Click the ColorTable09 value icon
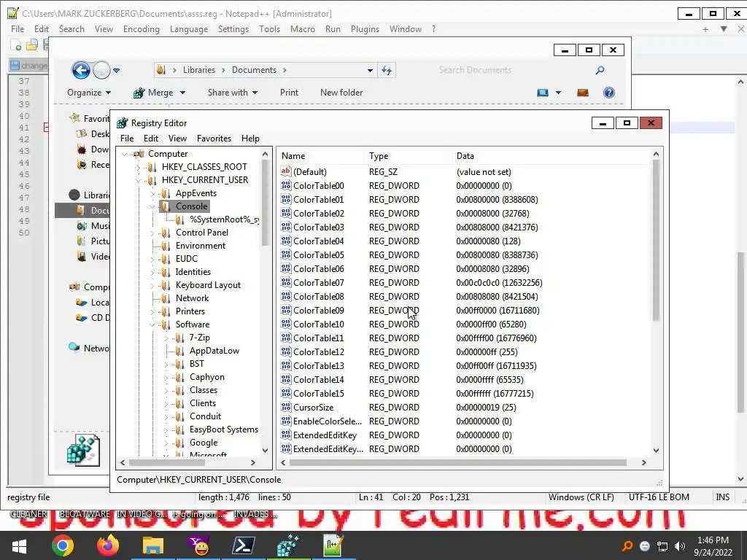The image size is (747, 560). point(286,310)
